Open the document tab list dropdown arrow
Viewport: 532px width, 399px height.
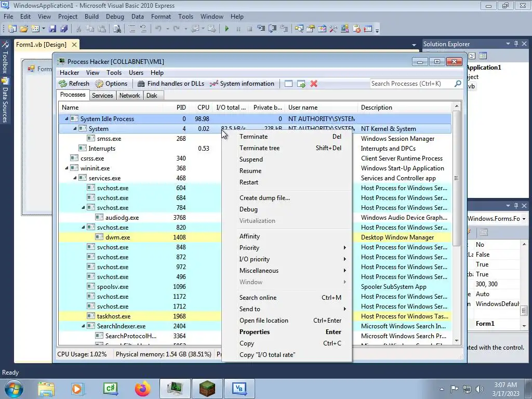(x=414, y=45)
